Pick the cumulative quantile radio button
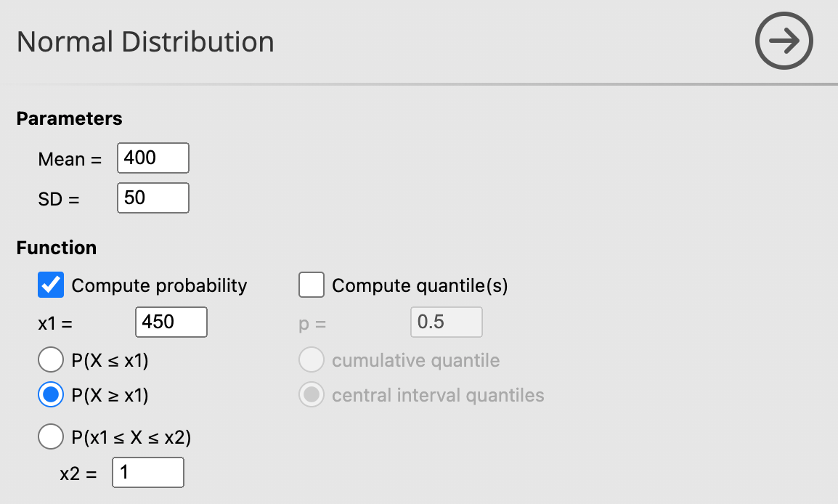This screenshot has height=504, width=838. 312,359
